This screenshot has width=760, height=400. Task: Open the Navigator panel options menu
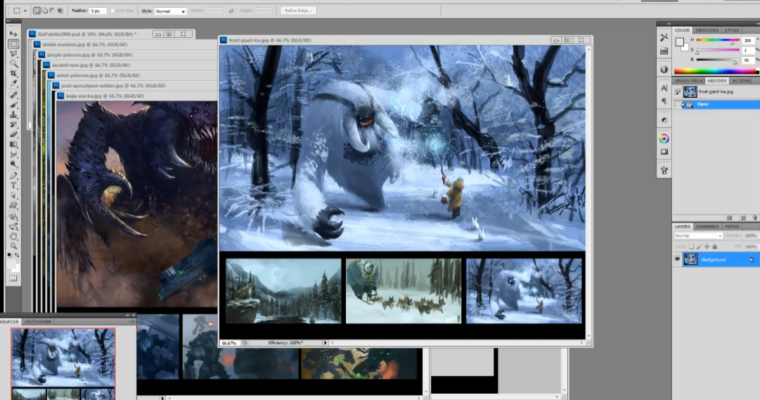click(x=131, y=321)
